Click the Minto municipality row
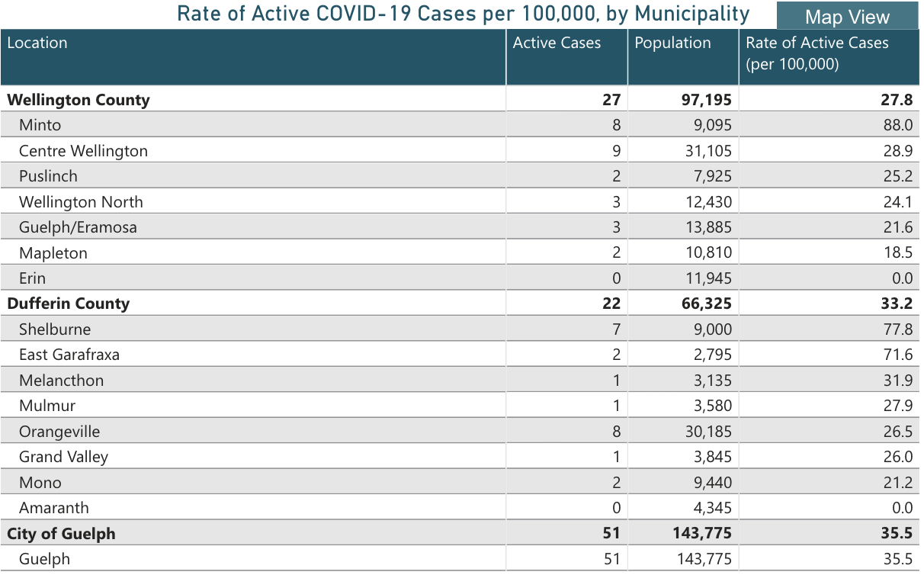This screenshot has width=924, height=575. point(40,125)
